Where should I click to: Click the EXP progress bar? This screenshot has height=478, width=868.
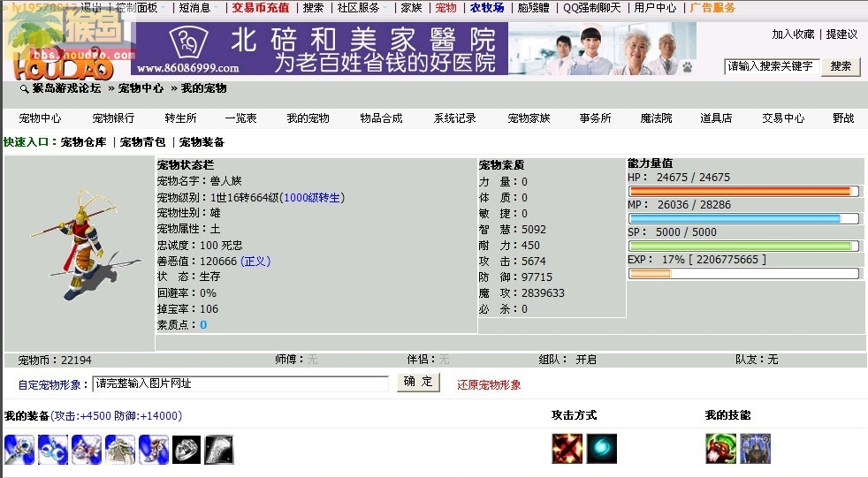tap(744, 273)
